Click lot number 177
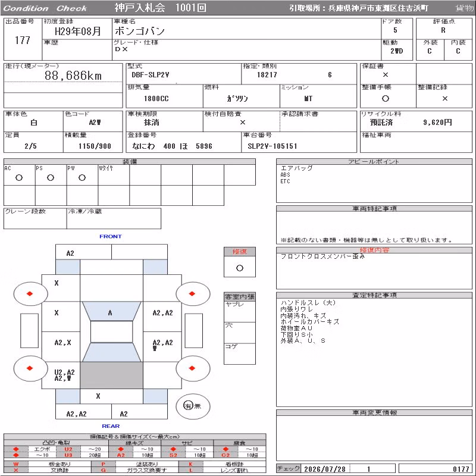Viewport: 476px width, 476px height. [23, 40]
